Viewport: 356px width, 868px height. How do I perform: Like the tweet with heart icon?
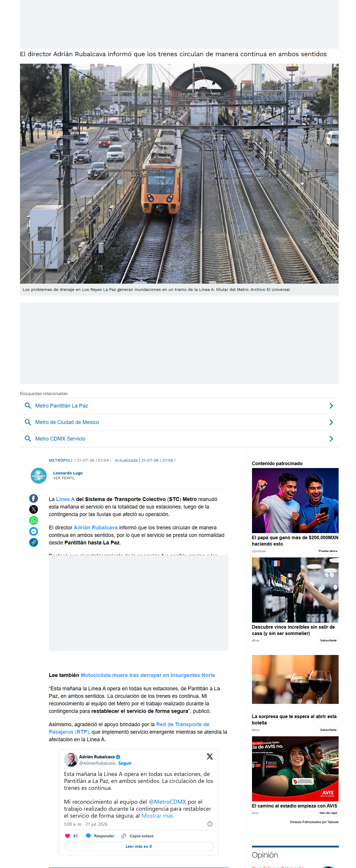click(67, 836)
